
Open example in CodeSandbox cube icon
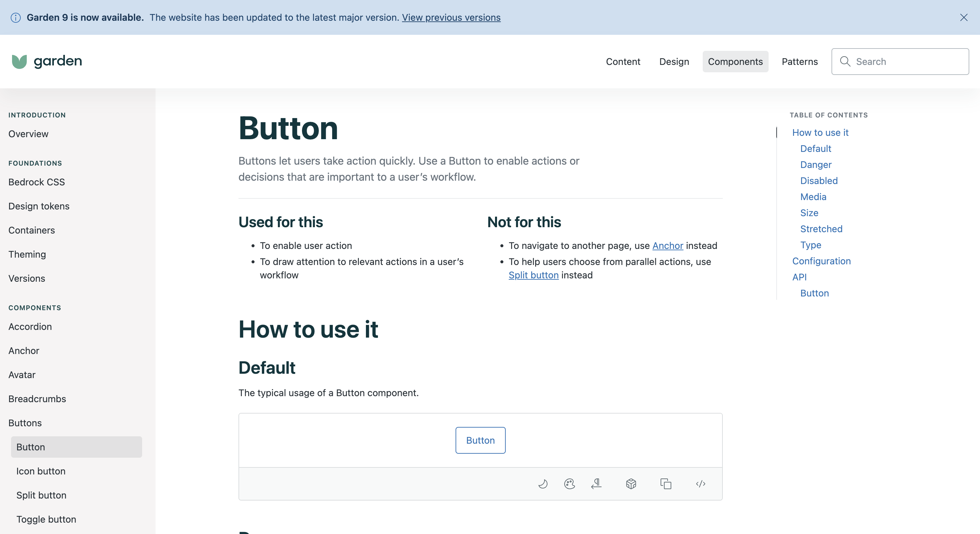(631, 484)
